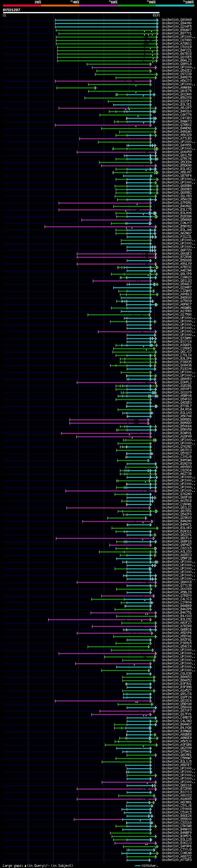Click the Large gaps legend text

pyautogui.click(x=38, y=865)
